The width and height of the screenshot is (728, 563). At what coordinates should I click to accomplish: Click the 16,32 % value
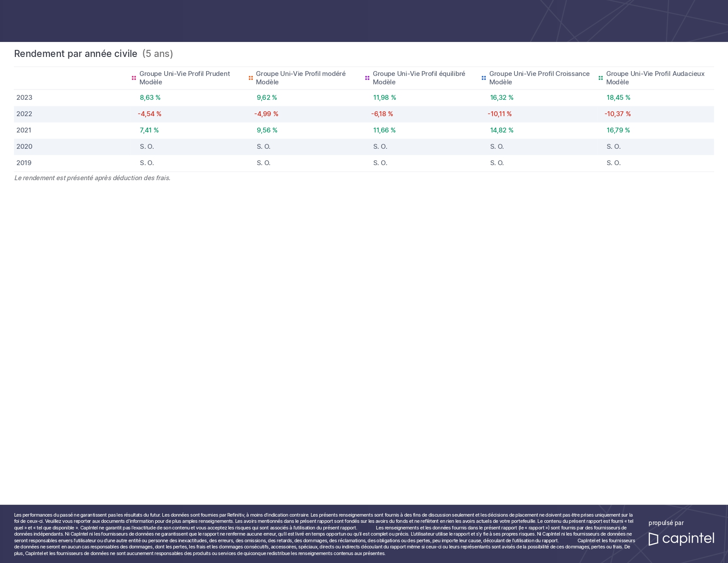pyautogui.click(x=502, y=98)
